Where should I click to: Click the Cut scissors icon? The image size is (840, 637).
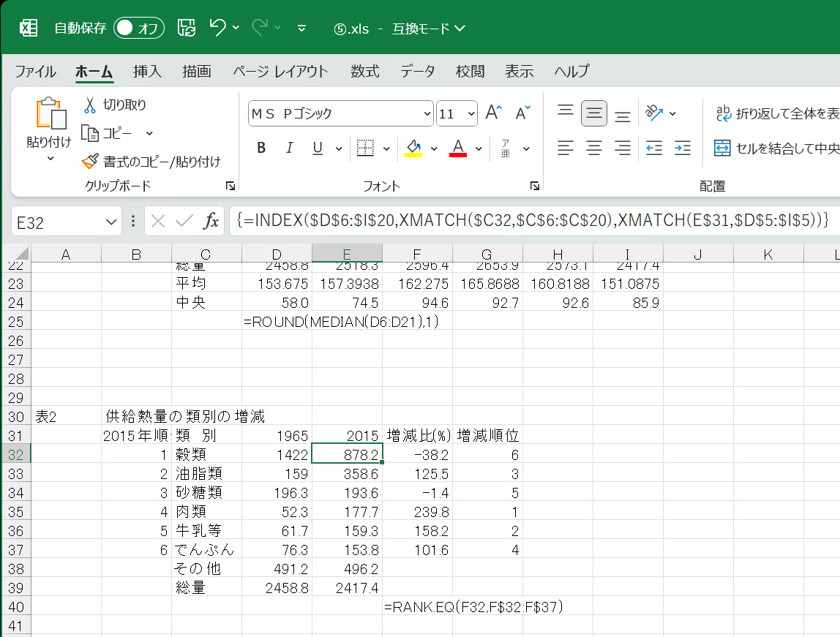point(90,105)
